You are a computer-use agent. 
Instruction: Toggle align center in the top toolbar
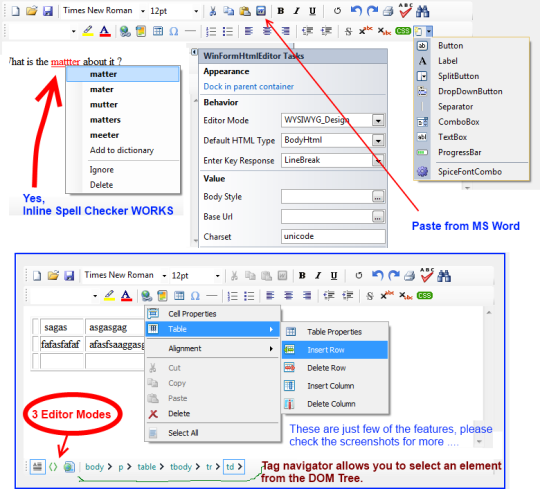pyautogui.click(x=267, y=31)
